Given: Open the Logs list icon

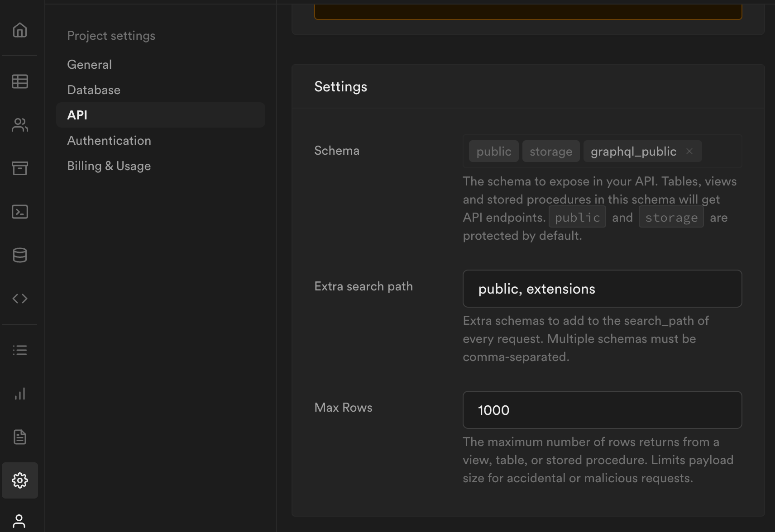Looking at the screenshot, I should coord(20,350).
